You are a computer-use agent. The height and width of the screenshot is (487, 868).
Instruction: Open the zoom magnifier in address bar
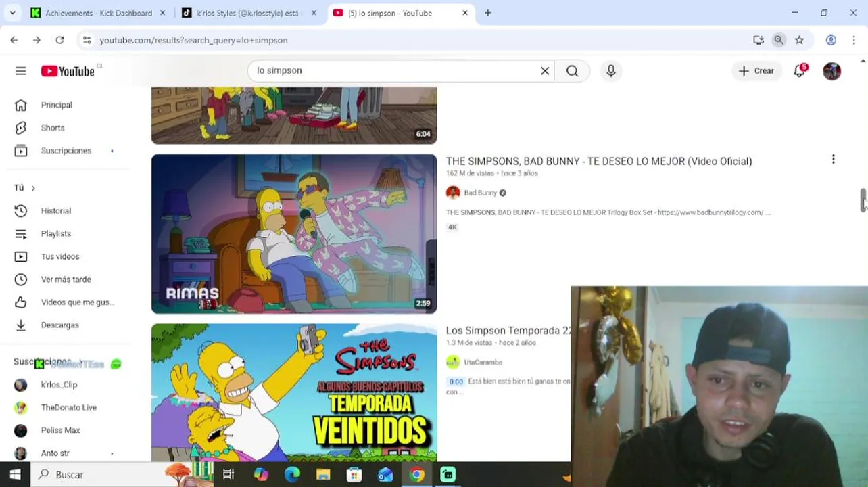tap(779, 40)
